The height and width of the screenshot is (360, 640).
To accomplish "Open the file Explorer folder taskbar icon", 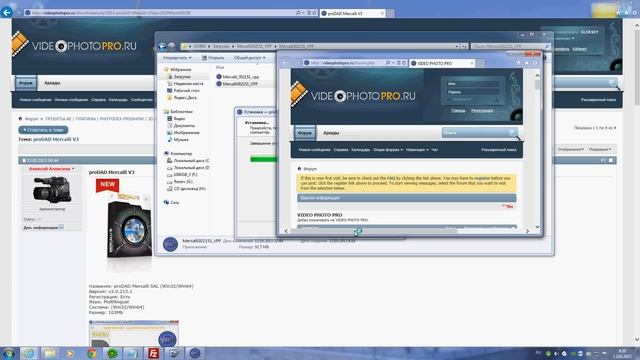I will [49, 353].
